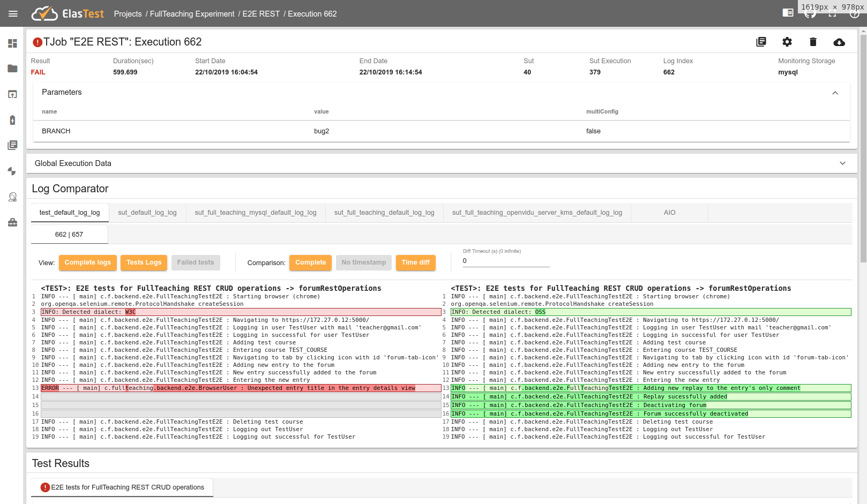This screenshot has height=504, width=867.
Task: Open the hamburger navigation menu
Action: click(13, 14)
